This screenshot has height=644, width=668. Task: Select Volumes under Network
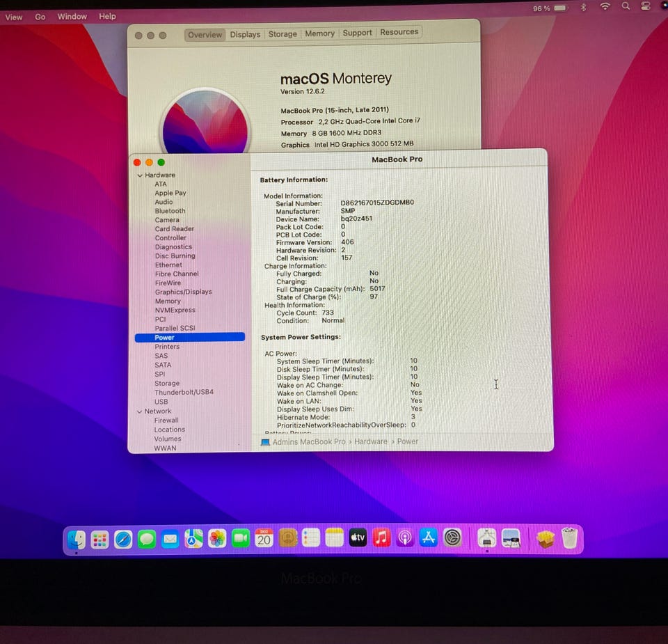[x=168, y=439]
